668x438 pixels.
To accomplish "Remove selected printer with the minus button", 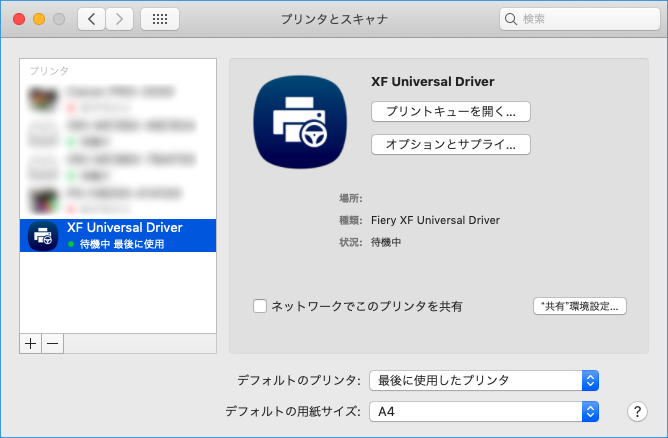I will click(53, 343).
